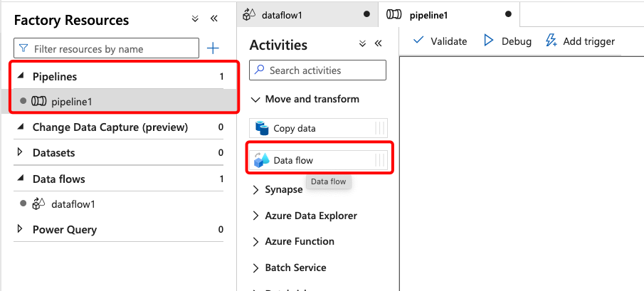Click the Data flows count value 1
Screen dimensions: 644x291
[x=221, y=179]
